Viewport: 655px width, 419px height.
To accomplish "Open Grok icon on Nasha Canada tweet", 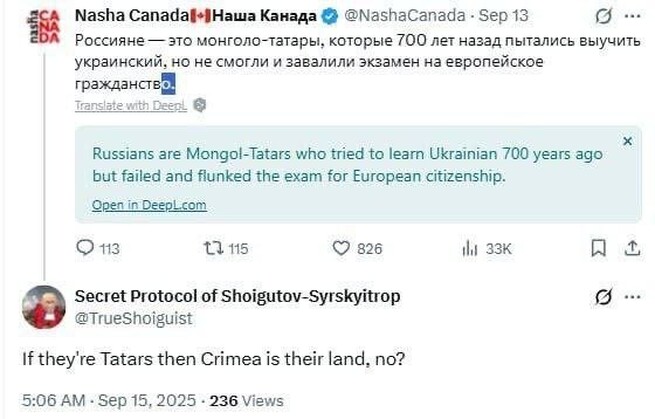I will pyautogui.click(x=603, y=18).
